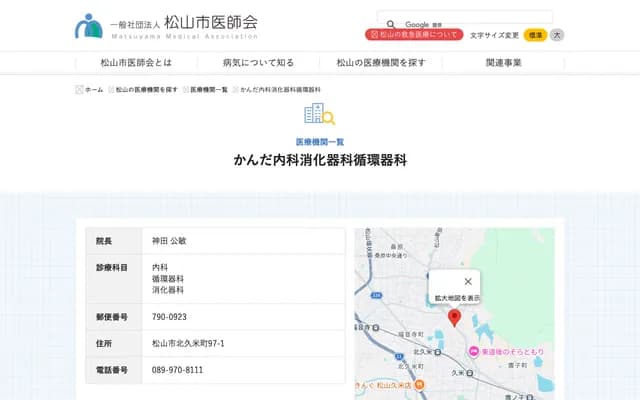This screenshot has width=640, height=400.
Task: Click the red map location pin
Action: tap(454, 318)
